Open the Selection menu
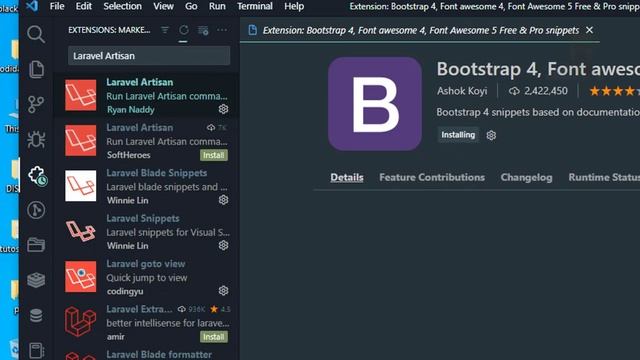640x360 pixels. point(122,6)
